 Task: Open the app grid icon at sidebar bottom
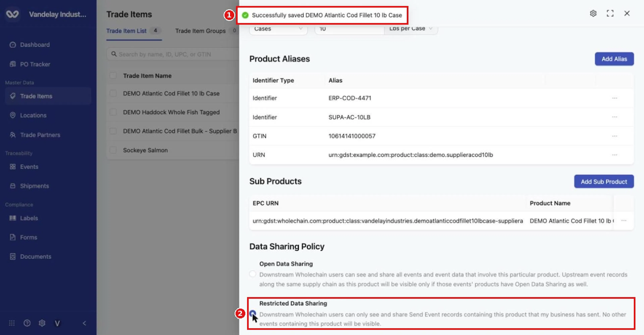pos(12,323)
